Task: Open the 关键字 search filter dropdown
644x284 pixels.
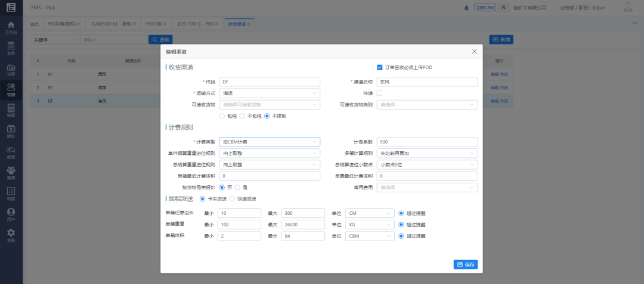Action: (x=55, y=40)
